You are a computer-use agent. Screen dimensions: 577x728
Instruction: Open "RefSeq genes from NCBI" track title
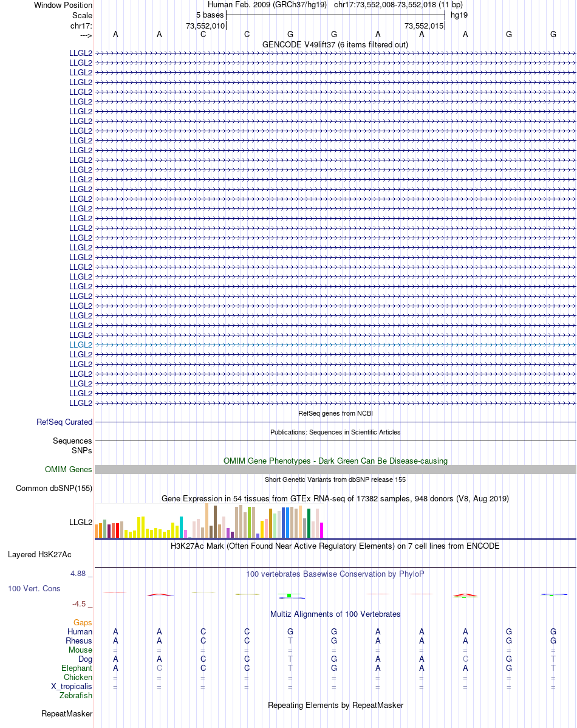pos(335,413)
